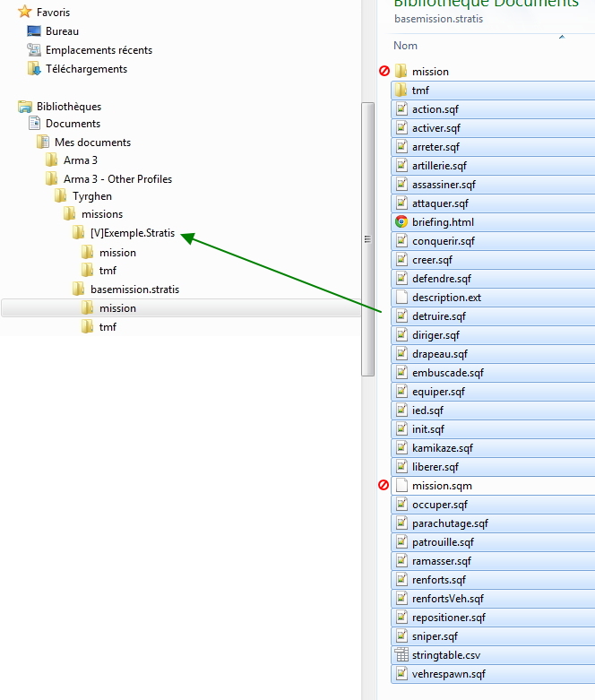
Task: Click the Chrome icon beside briefing.html
Action: (401, 222)
